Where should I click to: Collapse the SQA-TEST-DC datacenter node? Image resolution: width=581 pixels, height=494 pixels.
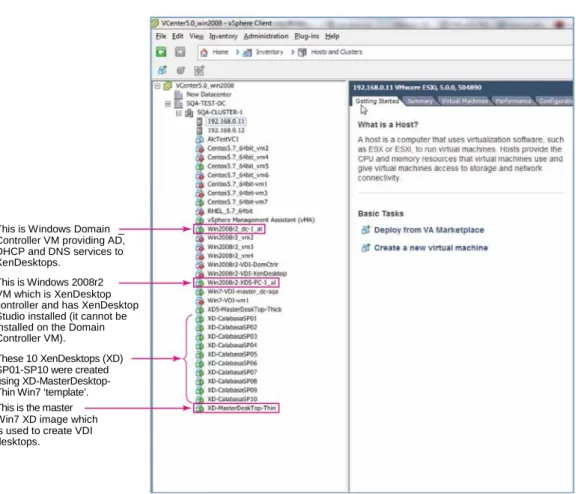(168, 104)
